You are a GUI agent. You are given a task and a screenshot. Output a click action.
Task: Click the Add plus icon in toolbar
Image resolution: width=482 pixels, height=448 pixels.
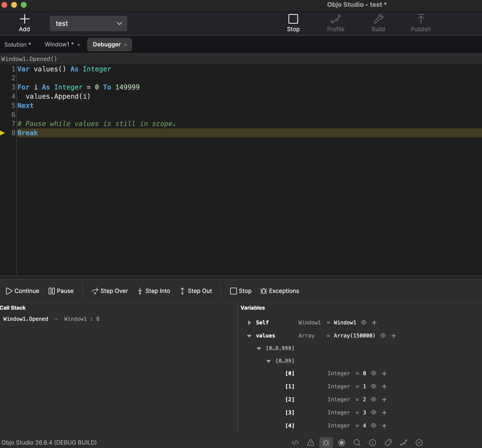(24, 19)
